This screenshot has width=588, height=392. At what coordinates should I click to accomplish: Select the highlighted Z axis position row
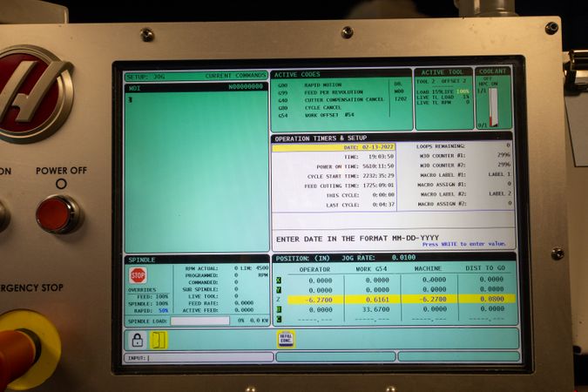coord(402,300)
